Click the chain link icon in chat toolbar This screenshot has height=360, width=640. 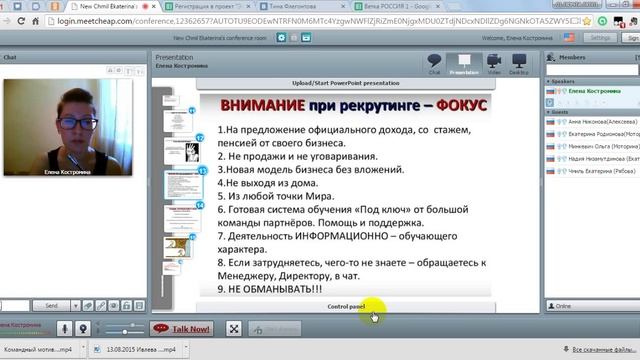pyautogui.click(x=101, y=305)
